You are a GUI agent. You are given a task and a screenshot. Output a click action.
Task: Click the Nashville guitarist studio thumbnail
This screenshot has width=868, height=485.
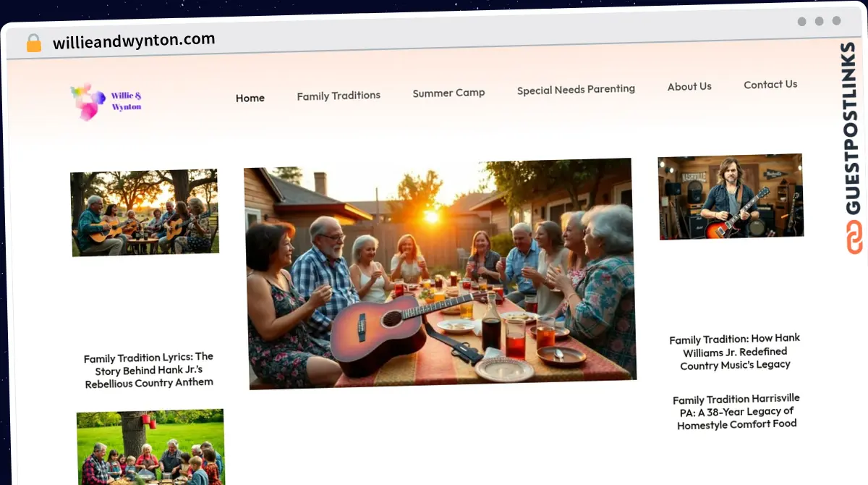pyautogui.click(x=731, y=196)
